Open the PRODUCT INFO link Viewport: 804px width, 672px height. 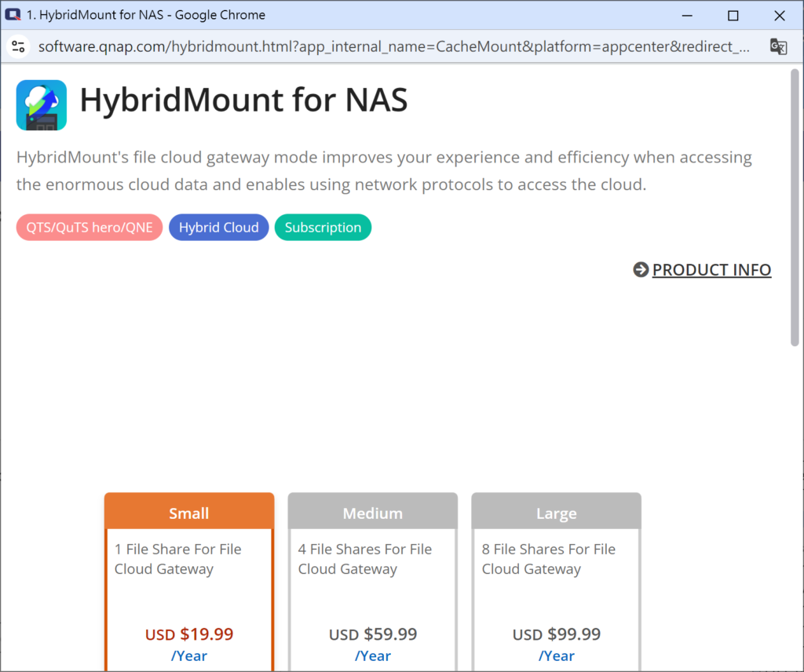pyautogui.click(x=711, y=270)
